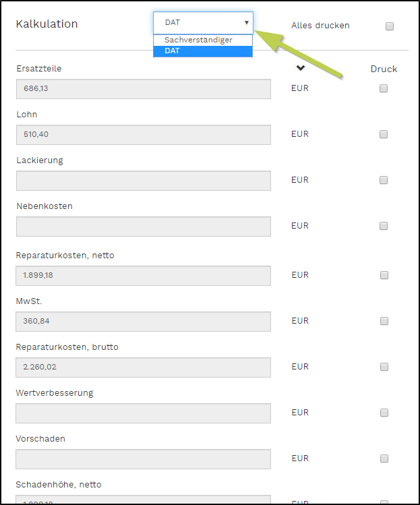Screen dimensions: 420x505
Task: Open the Kalkulation source dropdown
Action: (203, 23)
